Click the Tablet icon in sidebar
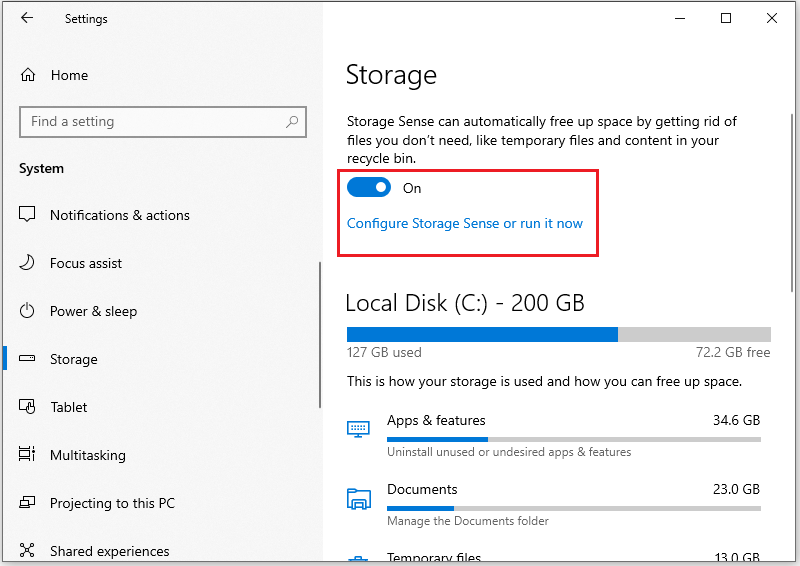The height and width of the screenshot is (566, 800). (28, 407)
